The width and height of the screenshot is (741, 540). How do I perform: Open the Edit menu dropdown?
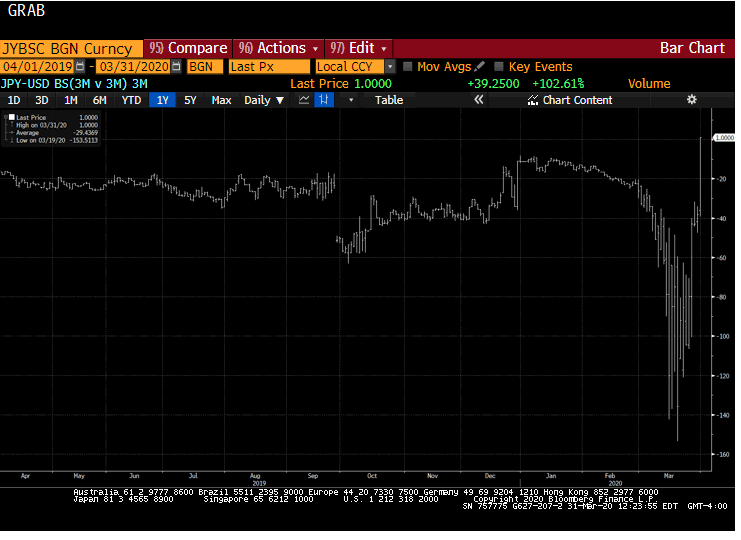(384, 49)
